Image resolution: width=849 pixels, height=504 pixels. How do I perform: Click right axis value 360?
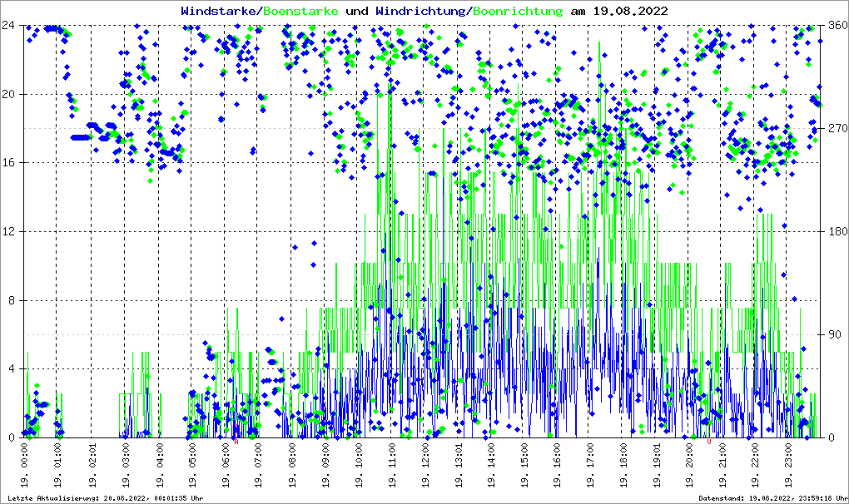pyautogui.click(x=836, y=25)
